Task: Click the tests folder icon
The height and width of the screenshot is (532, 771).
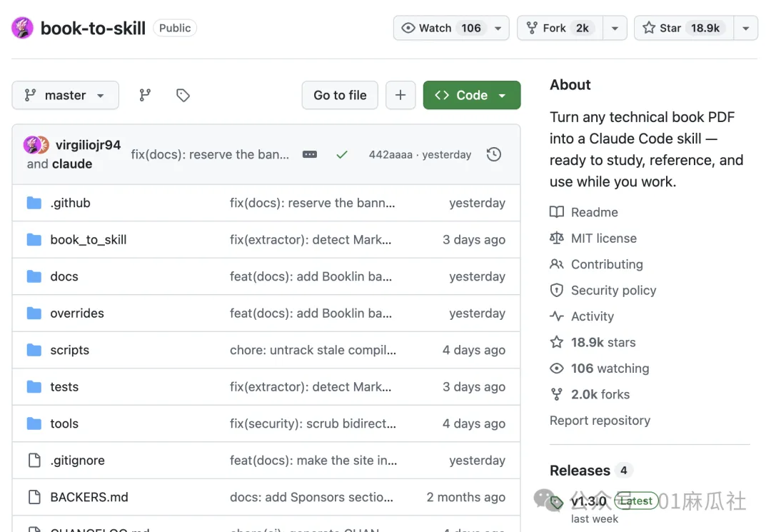Action: click(34, 387)
